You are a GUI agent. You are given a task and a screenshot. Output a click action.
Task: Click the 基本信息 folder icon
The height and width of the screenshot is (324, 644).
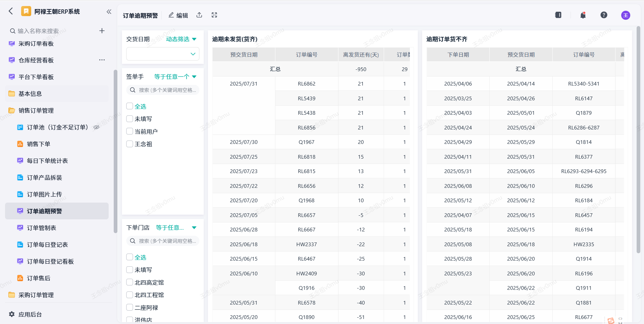click(x=12, y=94)
